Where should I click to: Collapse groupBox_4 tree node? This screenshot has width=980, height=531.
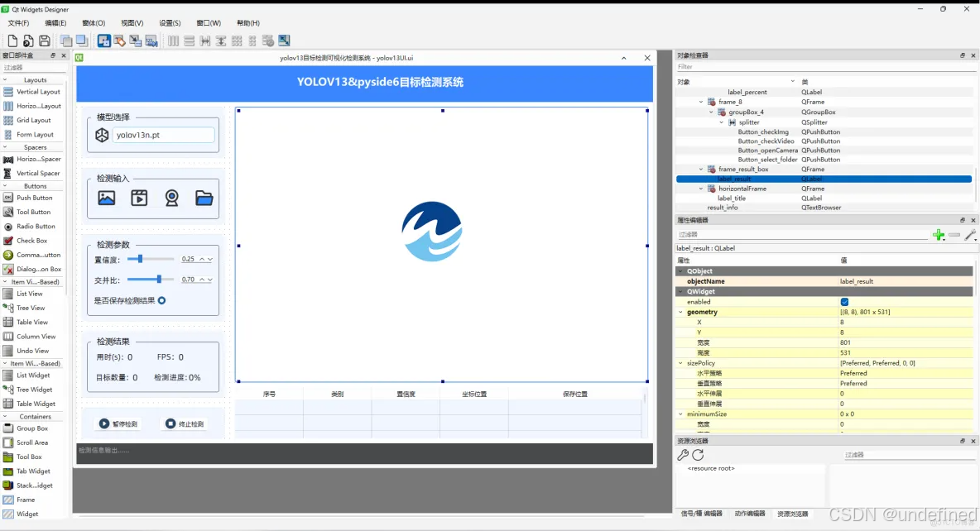pos(711,112)
